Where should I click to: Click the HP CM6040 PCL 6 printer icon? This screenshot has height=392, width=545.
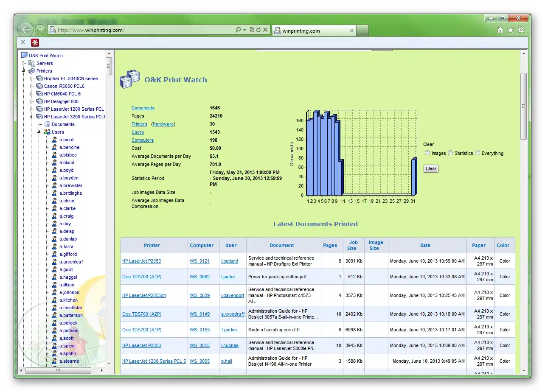pos(39,94)
